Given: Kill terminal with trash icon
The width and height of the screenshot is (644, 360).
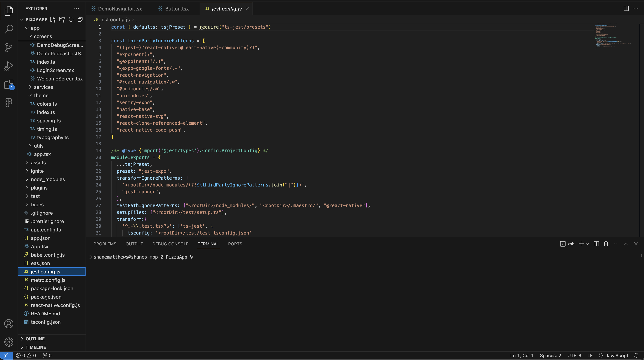Looking at the screenshot, I should (606, 244).
